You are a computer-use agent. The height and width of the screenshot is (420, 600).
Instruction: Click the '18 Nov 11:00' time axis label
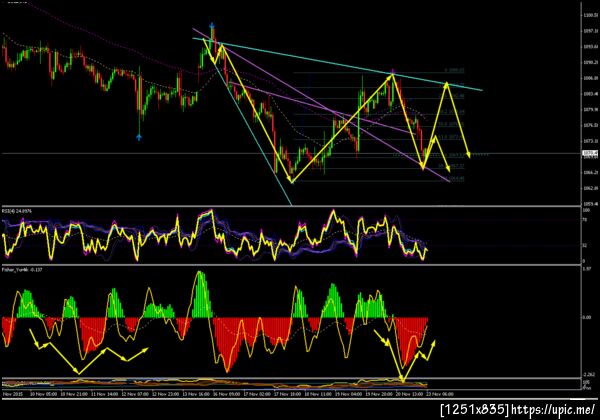pos(318,394)
